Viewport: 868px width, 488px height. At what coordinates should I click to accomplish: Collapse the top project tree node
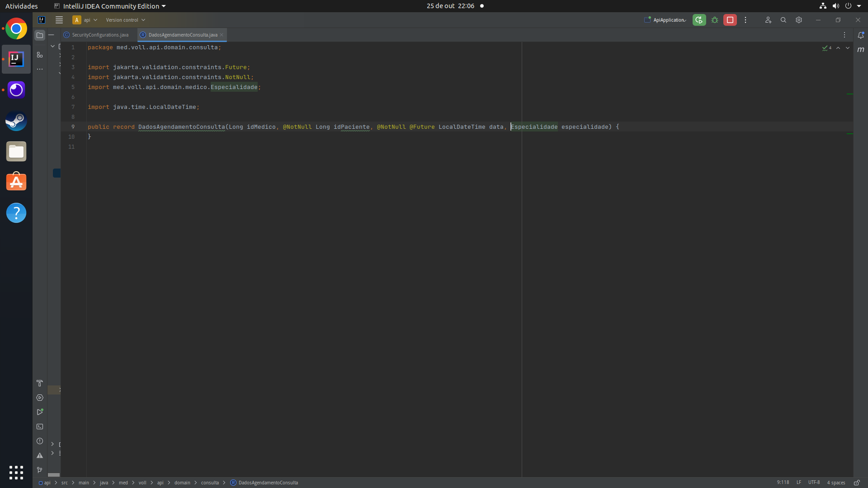[52, 46]
